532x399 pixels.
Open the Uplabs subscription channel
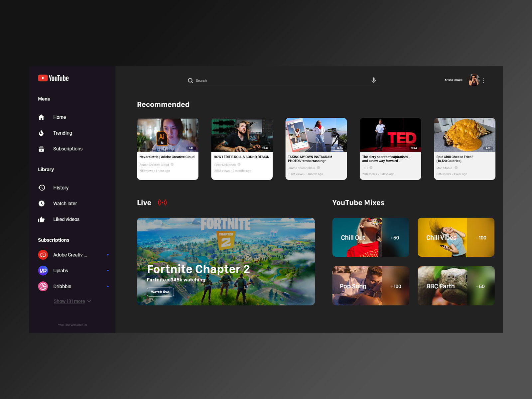coord(61,271)
